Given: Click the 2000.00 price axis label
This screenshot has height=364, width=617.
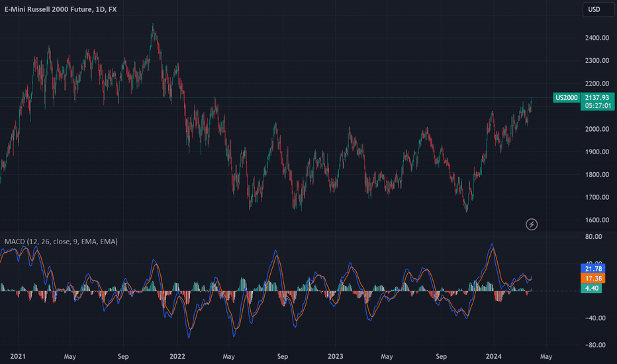Looking at the screenshot, I should click(597, 129).
